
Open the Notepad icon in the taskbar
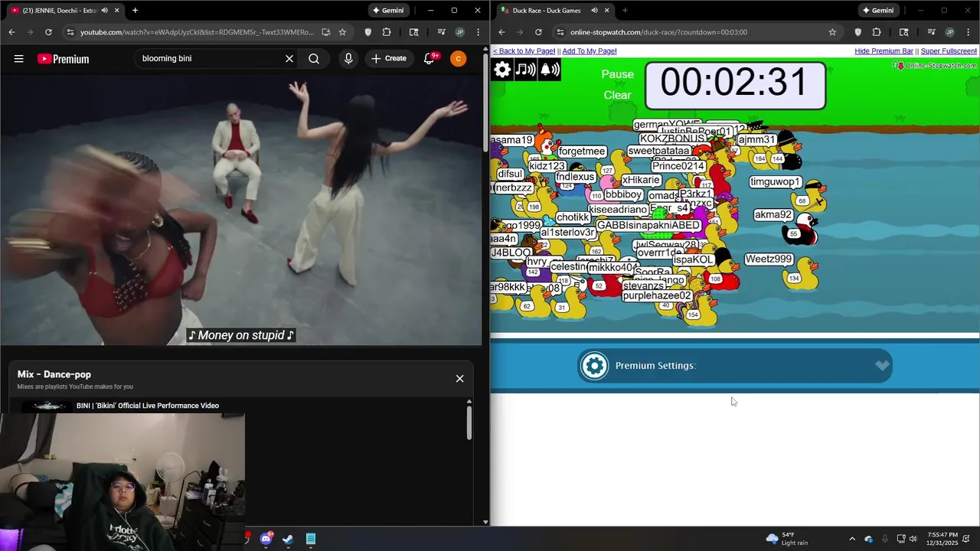[310, 539]
